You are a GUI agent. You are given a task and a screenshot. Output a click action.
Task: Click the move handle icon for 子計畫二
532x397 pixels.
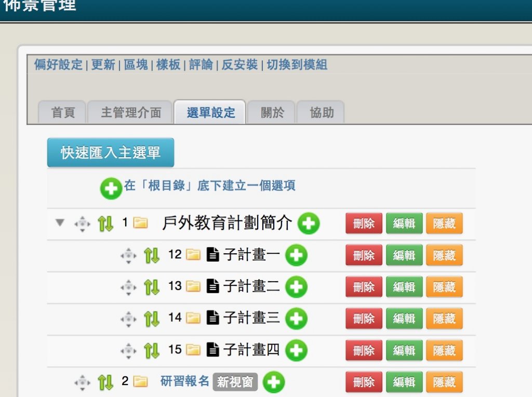(x=128, y=287)
